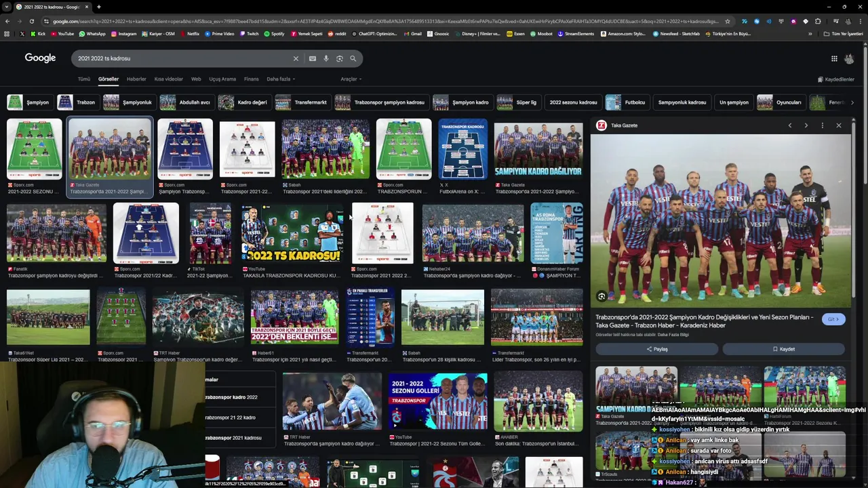Close the image preview panel
The width and height of the screenshot is (868, 488).
(839, 125)
